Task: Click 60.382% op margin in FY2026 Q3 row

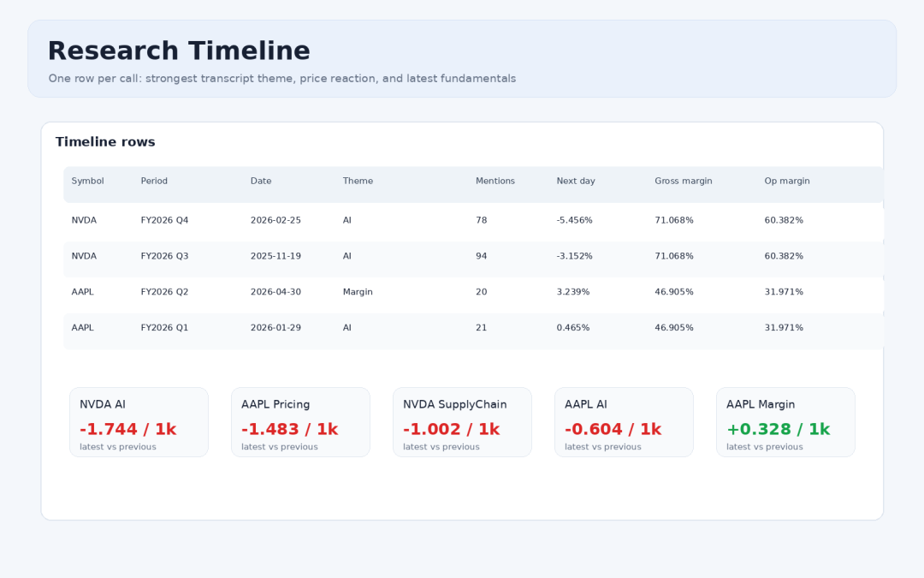Action: (x=784, y=256)
